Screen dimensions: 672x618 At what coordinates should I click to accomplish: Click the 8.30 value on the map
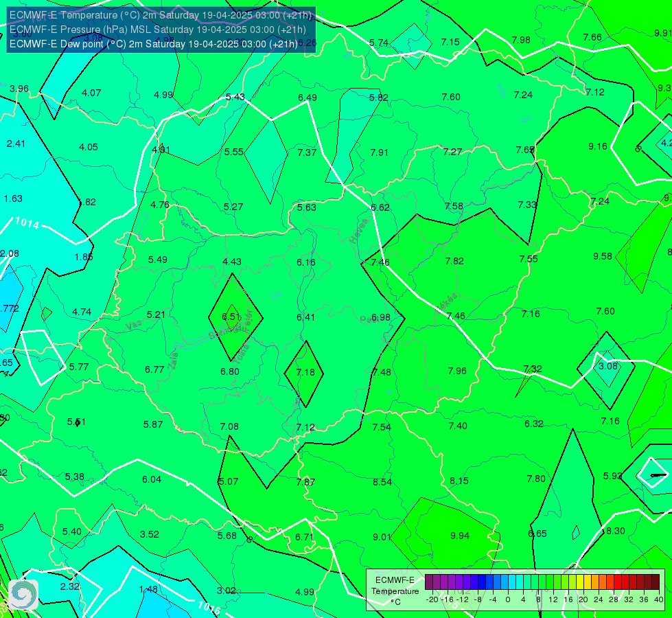pos(616,531)
